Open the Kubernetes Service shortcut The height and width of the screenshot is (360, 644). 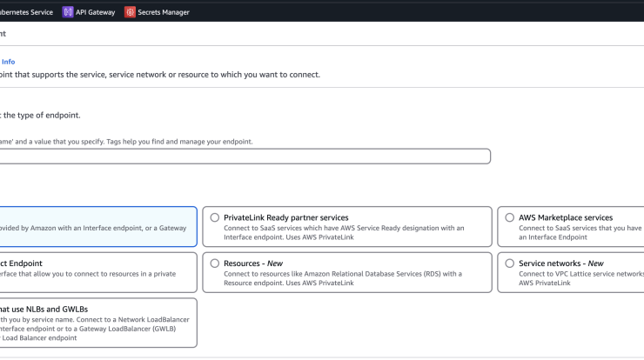[26, 12]
